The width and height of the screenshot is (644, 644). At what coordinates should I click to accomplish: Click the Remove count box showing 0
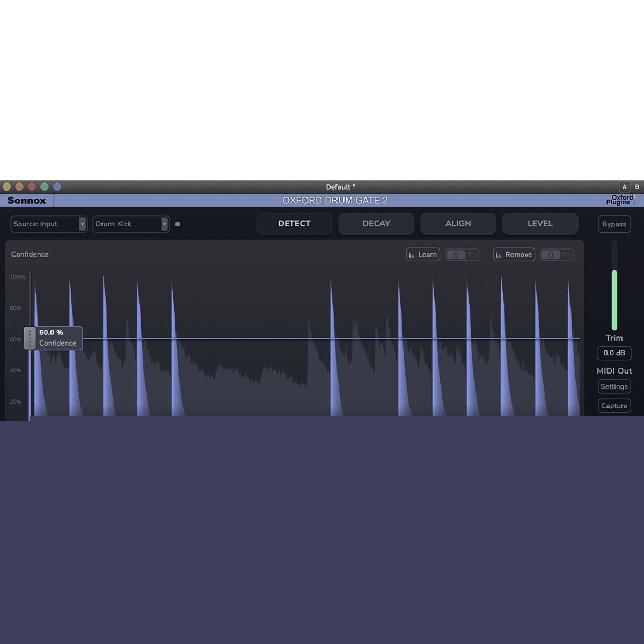[x=551, y=255]
